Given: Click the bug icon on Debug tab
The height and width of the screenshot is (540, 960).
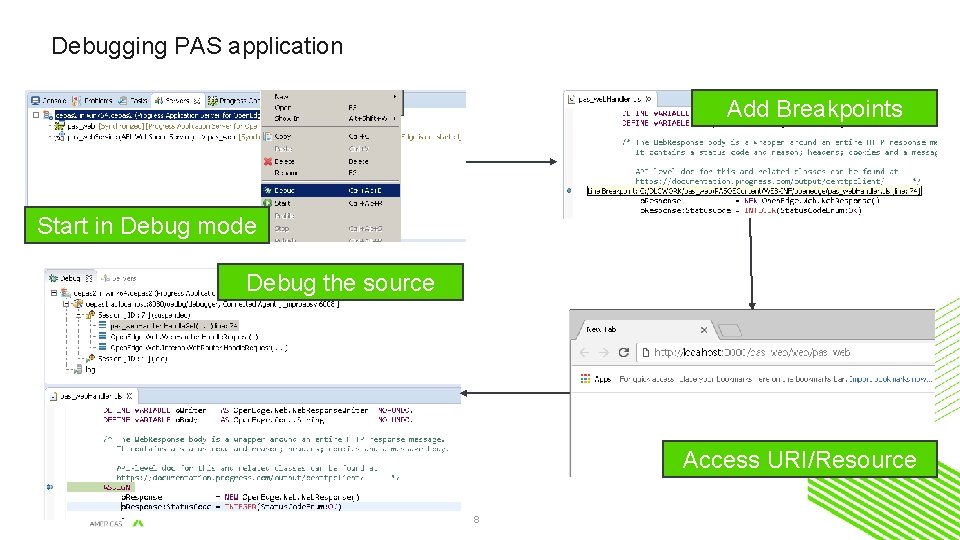Looking at the screenshot, I should point(53,278).
